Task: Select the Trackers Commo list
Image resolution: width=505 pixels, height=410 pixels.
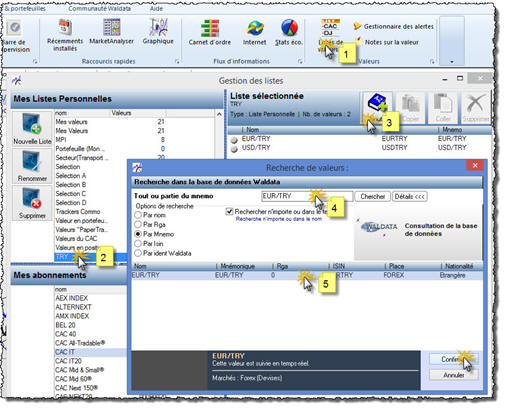Action: coord(78,212)
